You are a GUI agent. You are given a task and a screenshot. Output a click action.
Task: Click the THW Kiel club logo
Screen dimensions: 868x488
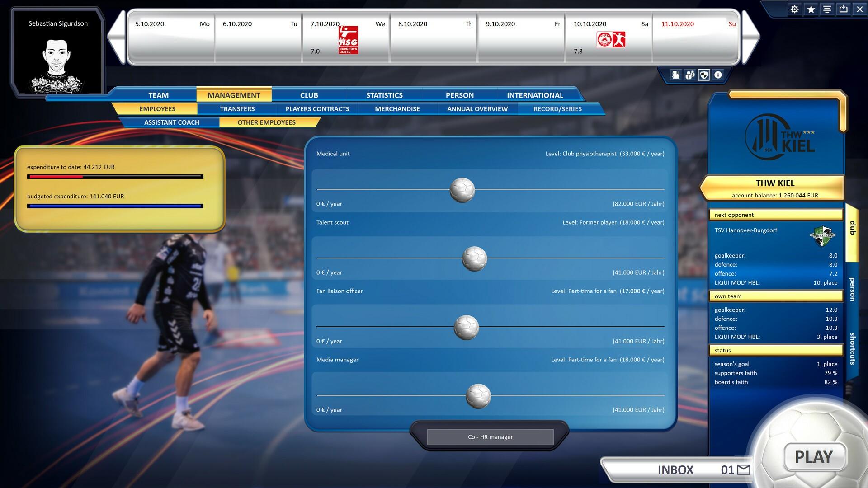click(x=779, y=137)
